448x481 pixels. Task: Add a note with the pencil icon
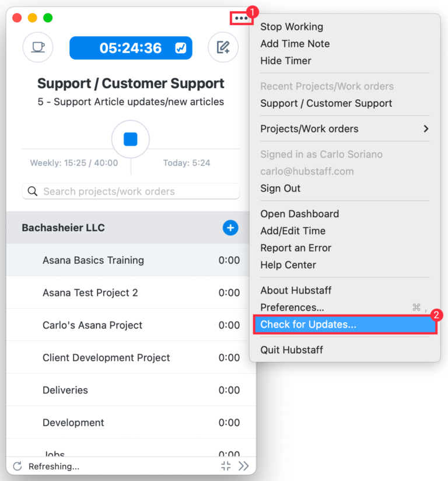[x=223, y=48]
